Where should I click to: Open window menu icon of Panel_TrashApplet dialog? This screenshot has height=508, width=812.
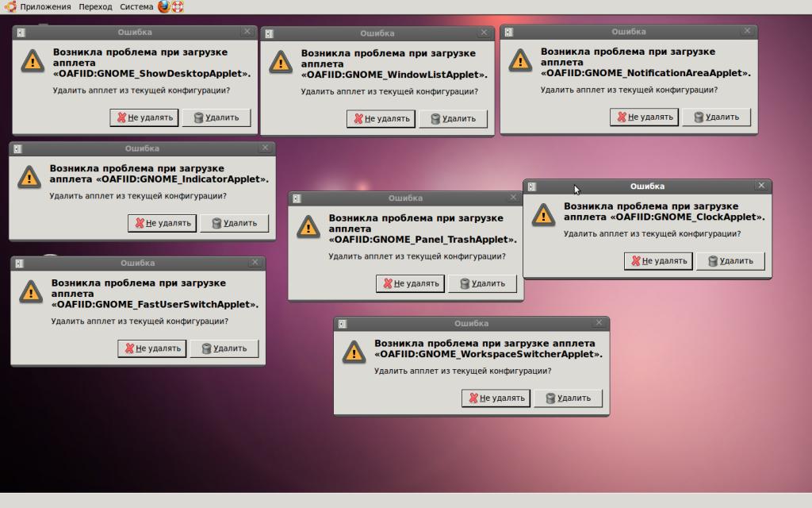(297, 198)
